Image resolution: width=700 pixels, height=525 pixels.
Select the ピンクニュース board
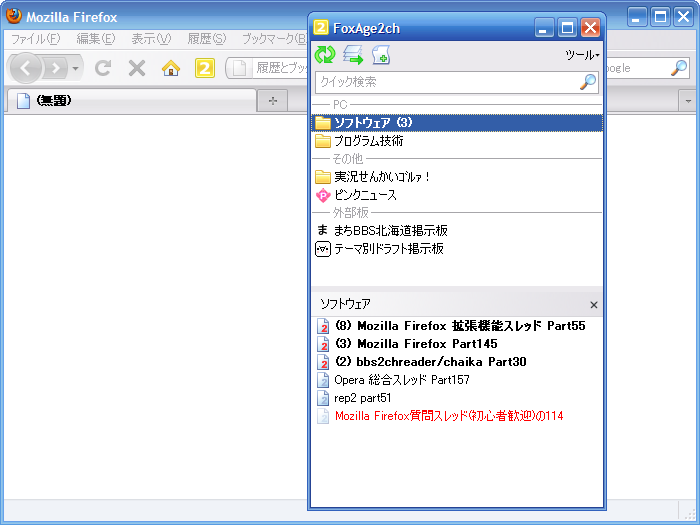[x=457, y=195]
